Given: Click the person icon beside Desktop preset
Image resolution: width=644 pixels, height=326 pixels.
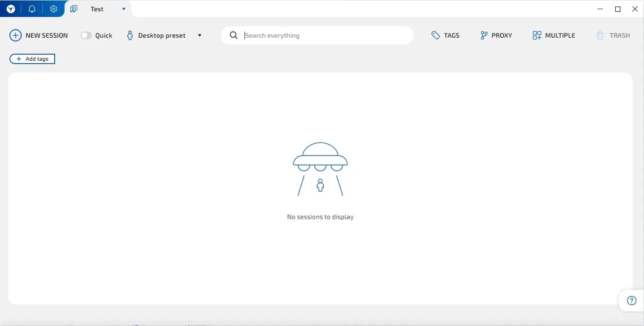Looking at the screenshot, I should click(130, 35).
